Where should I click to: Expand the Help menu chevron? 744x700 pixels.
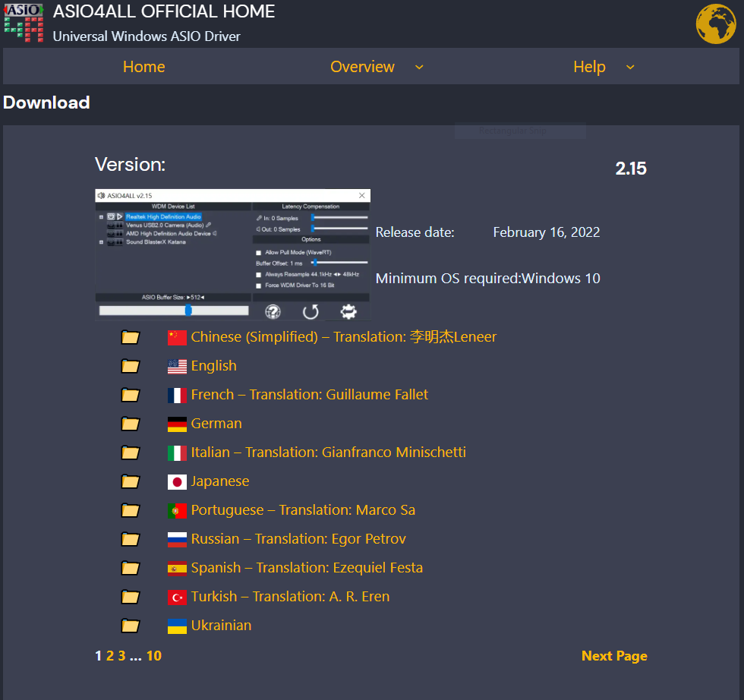(630, 67)
